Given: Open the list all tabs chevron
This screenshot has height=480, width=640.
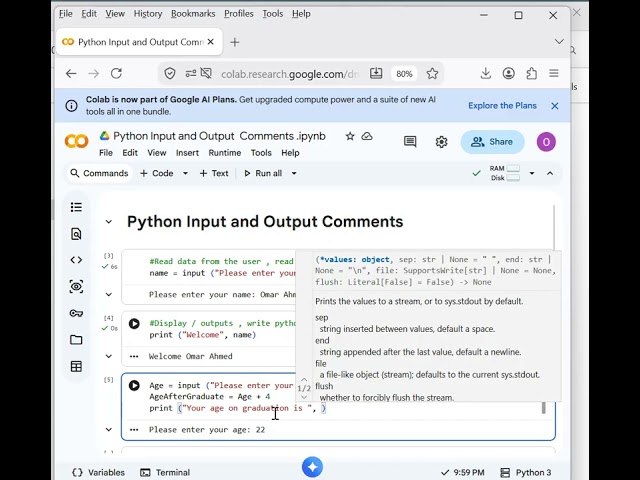Looking at the screenshot, I should pyautogui.click(x=559, y=42).
